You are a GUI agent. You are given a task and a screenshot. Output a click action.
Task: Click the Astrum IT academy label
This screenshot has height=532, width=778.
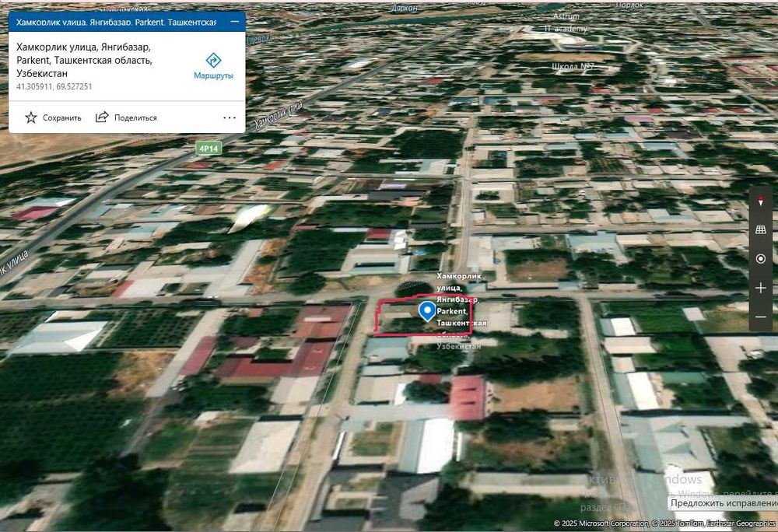pos(566,23)
